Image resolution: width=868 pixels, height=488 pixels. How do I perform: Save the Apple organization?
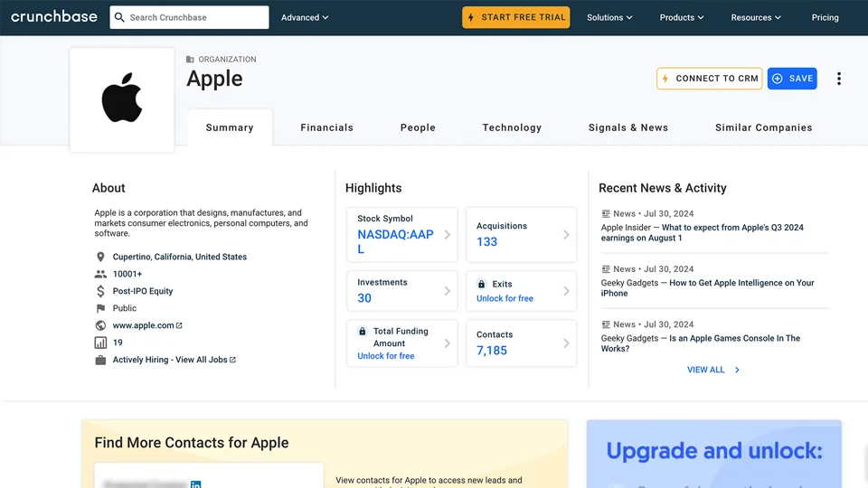[x=792, y=79]
